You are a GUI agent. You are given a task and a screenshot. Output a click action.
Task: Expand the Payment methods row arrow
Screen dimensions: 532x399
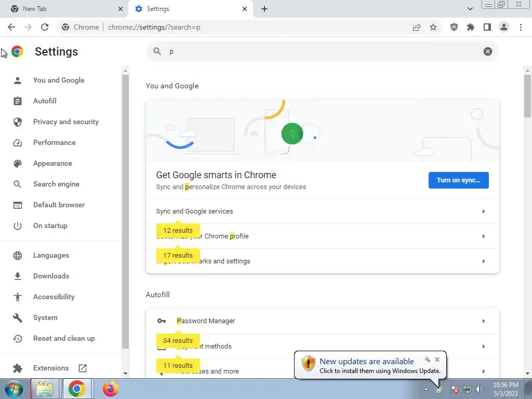point(484,347)
